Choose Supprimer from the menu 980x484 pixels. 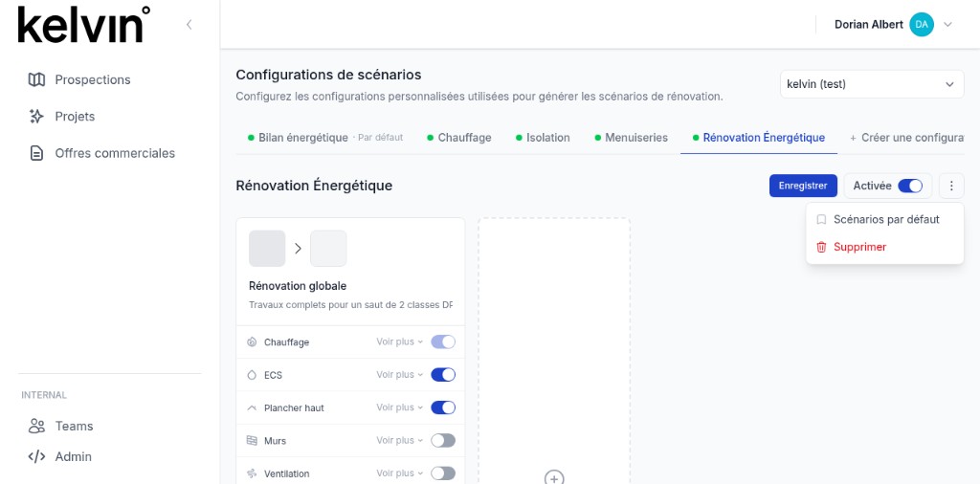tap(884, 247)
